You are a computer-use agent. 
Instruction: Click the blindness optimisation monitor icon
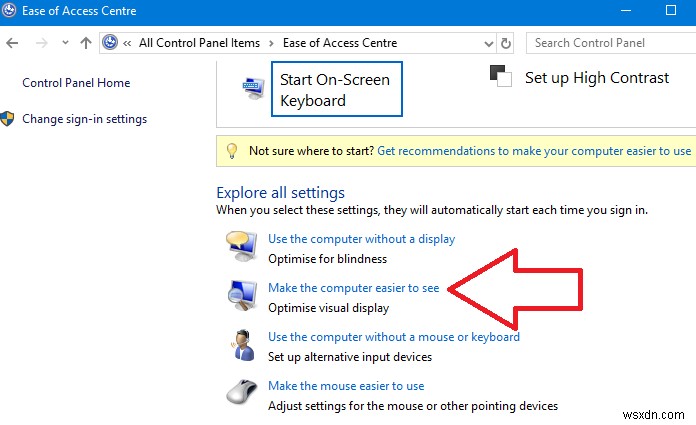click(x=240, y=246)
